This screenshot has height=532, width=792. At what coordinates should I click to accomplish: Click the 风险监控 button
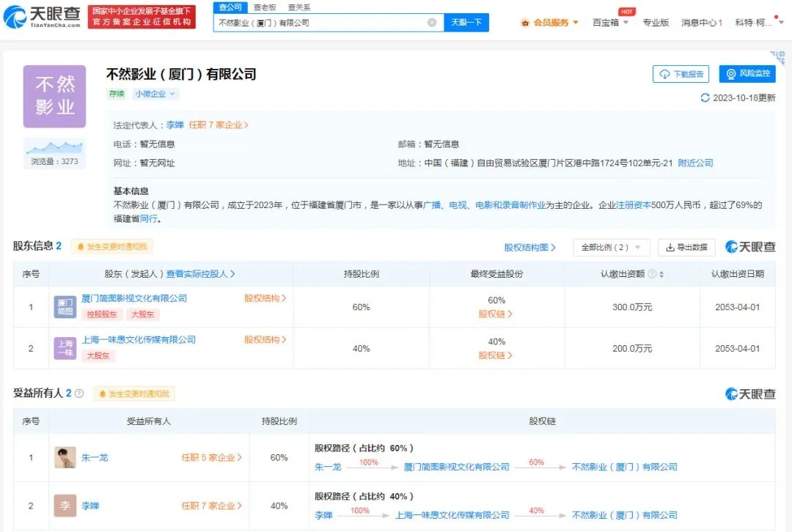coord(747,74)
